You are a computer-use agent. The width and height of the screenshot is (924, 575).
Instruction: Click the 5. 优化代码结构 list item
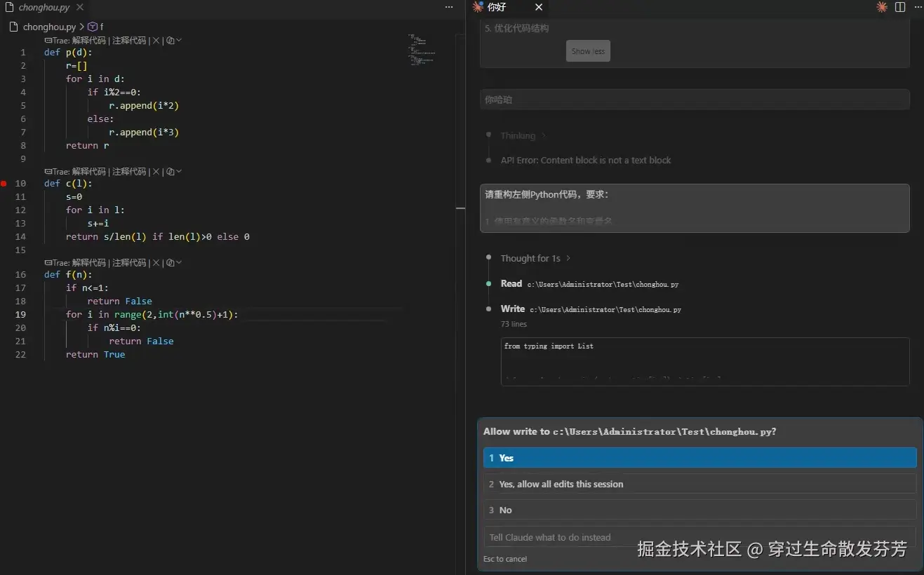point(516,29)
